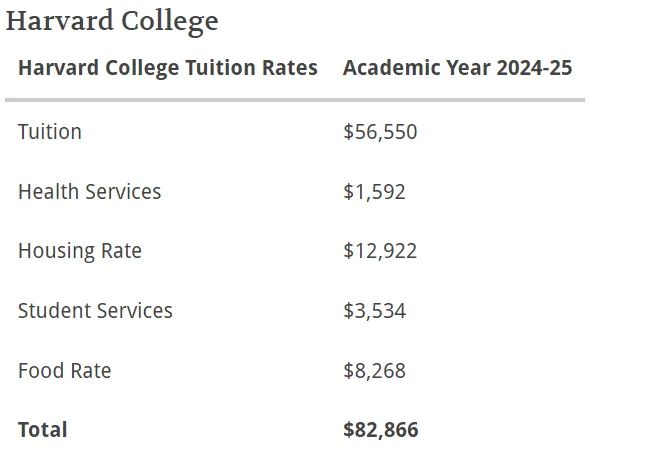668x465 pixels.
Task: Click the $12,922 housing amount
Action: coord(380,251)
